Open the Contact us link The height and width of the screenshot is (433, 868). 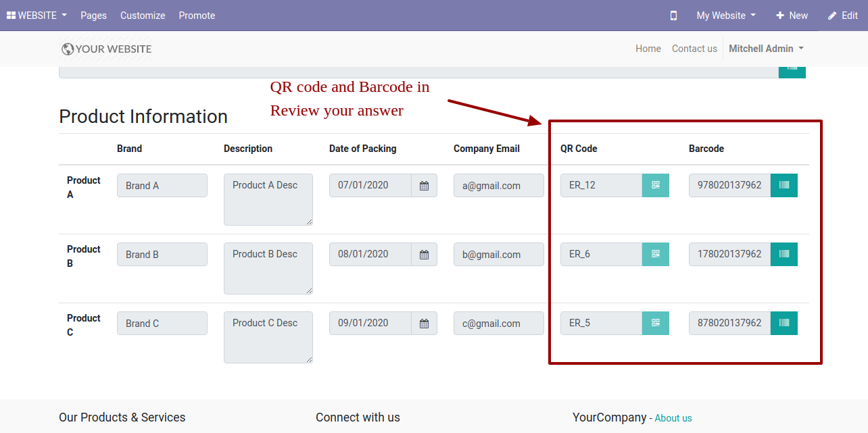coord(694,49)
